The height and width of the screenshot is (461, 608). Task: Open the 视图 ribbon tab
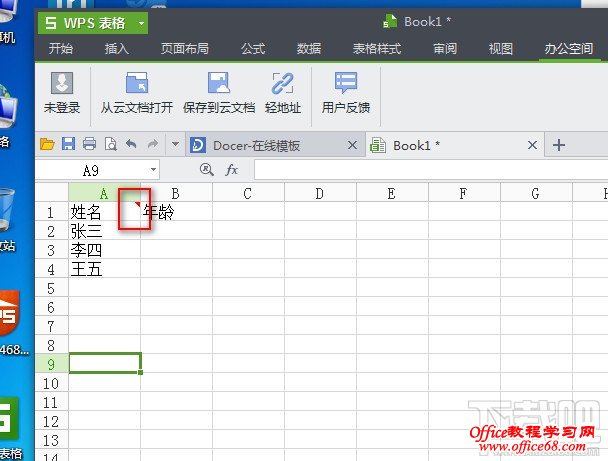[x=501, y=48]
